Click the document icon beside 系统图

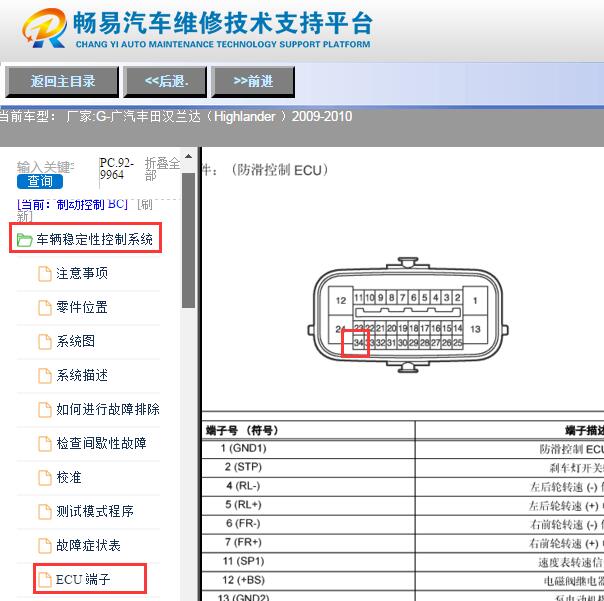pos(45,342)
